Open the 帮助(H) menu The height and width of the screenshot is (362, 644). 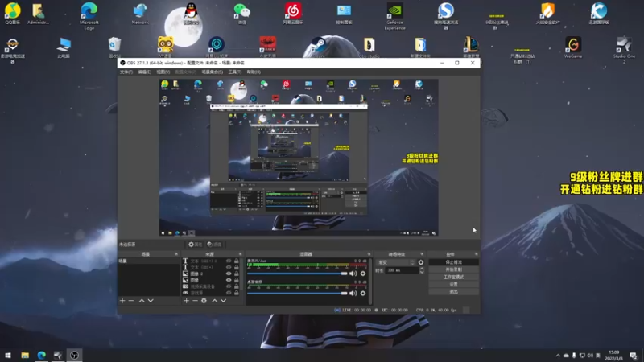[x=254, y=72]
